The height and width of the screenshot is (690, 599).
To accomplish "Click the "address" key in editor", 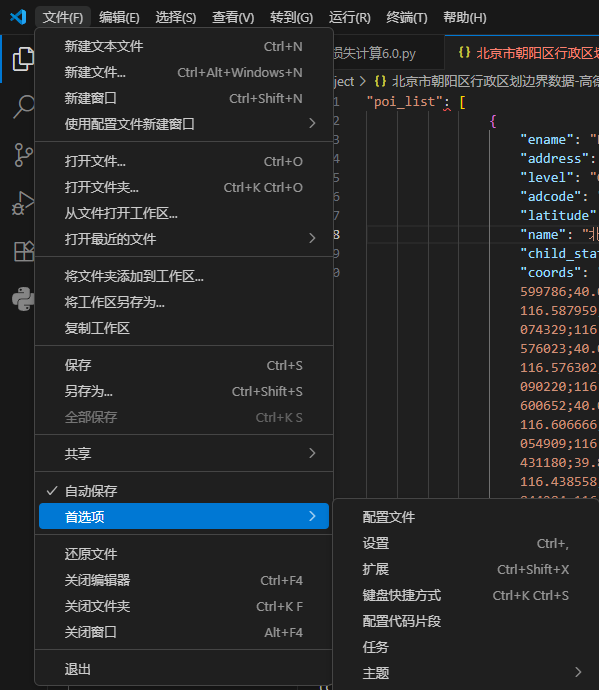I will (x=555, y=158).
